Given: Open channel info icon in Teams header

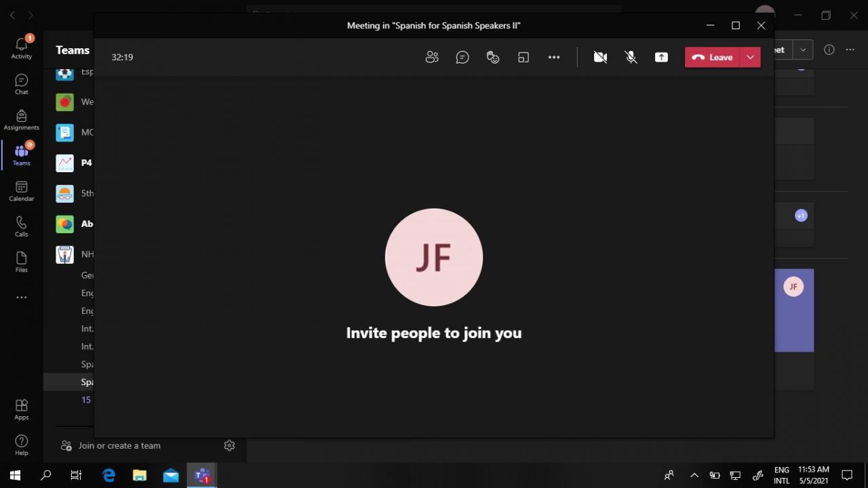Looking at the screenshot, I should coord(829,49).
